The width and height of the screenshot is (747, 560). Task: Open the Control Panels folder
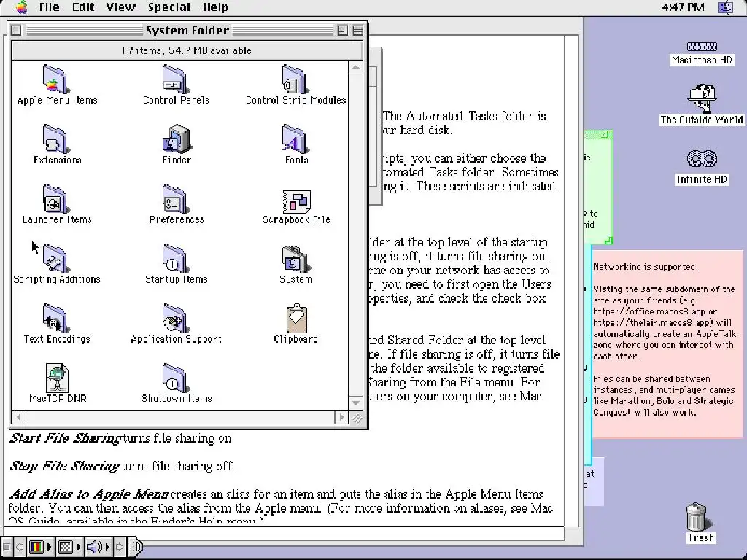175,79
